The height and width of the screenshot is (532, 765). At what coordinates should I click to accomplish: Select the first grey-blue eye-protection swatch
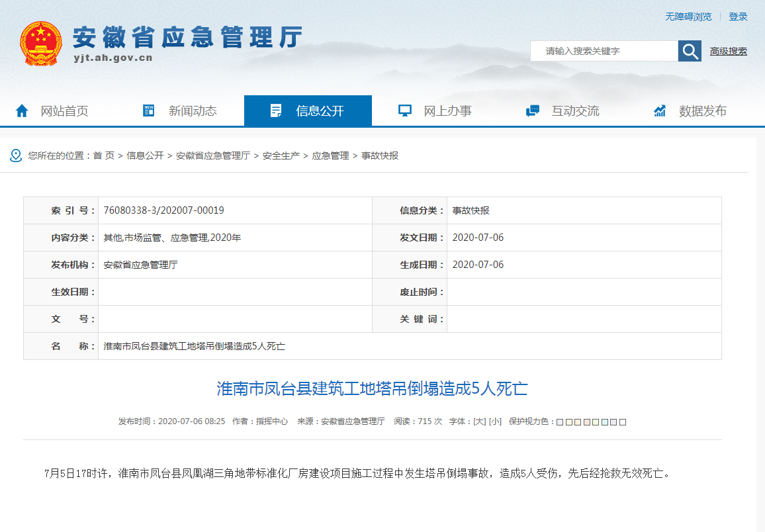tap(560, 422)
